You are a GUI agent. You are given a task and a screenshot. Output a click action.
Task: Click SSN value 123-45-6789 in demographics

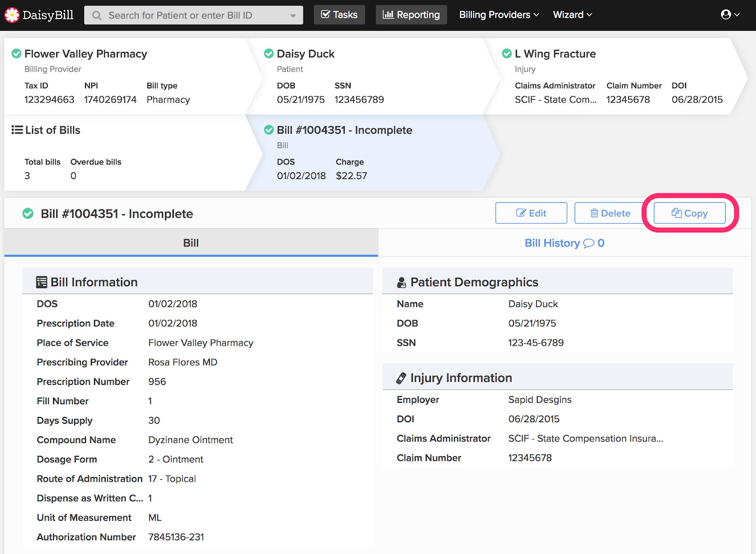(x=536, y=343)
